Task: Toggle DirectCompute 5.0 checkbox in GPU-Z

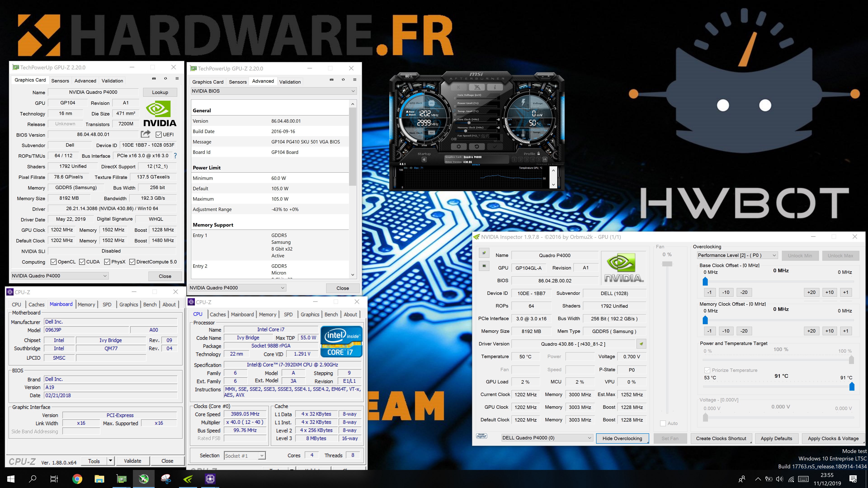Action: (x=132, y=262)
